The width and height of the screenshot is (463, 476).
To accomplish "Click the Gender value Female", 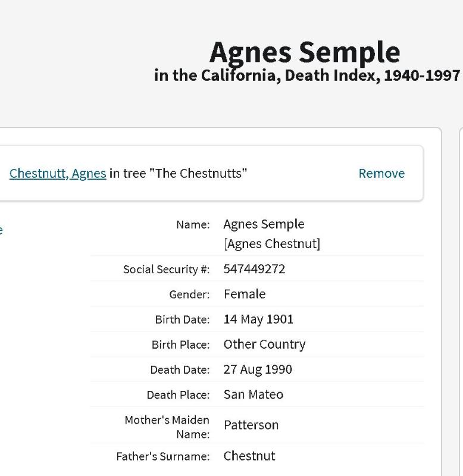I will tap(245, 294).
